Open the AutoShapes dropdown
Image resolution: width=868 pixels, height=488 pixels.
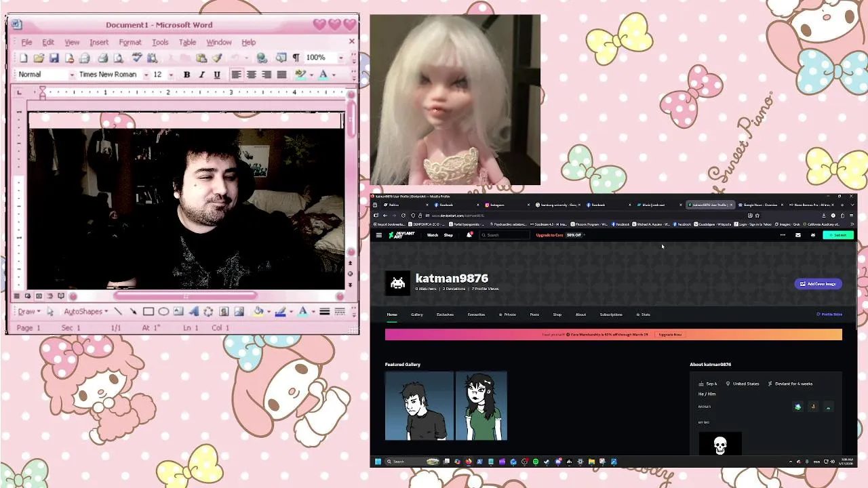86,312
